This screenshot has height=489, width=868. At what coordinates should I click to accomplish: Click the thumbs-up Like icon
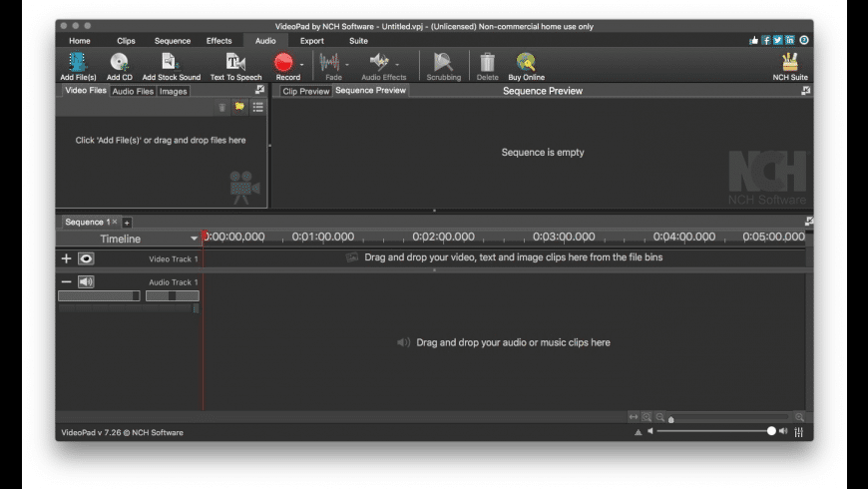click(x=753, y=40)
